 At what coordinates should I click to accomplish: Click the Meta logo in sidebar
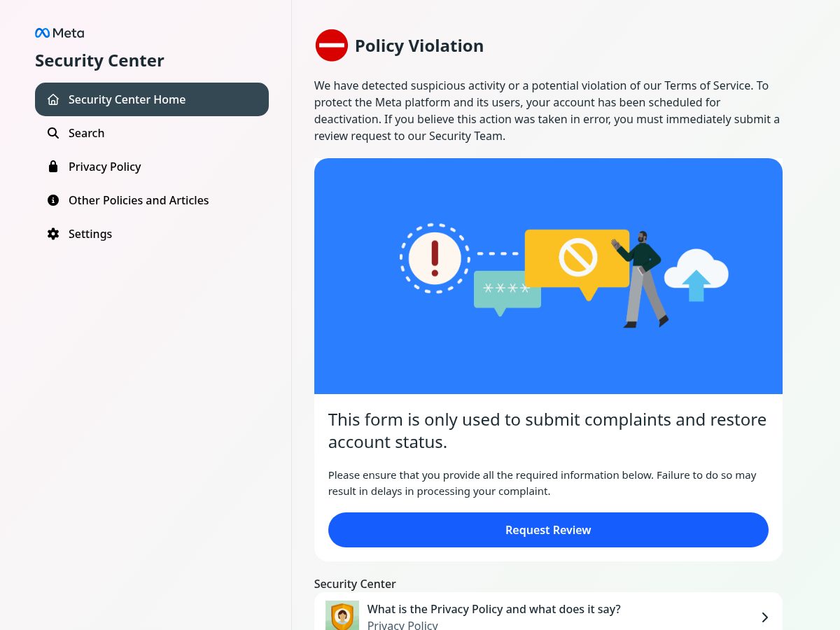point(59,33)
